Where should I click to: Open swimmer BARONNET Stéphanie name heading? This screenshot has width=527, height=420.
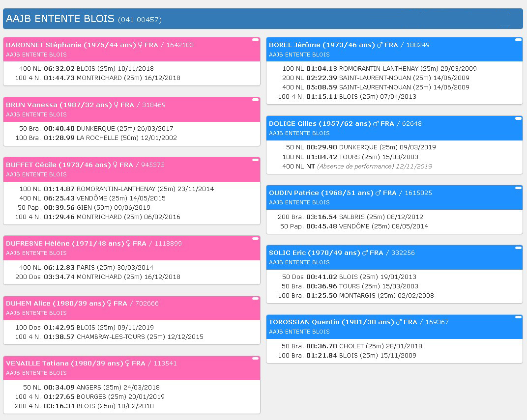coord(71,45)
